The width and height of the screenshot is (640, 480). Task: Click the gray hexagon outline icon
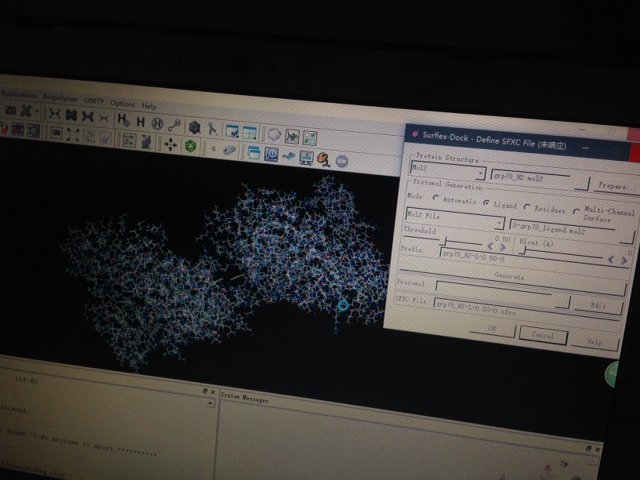pyautogui.click(x=274, y=134)
